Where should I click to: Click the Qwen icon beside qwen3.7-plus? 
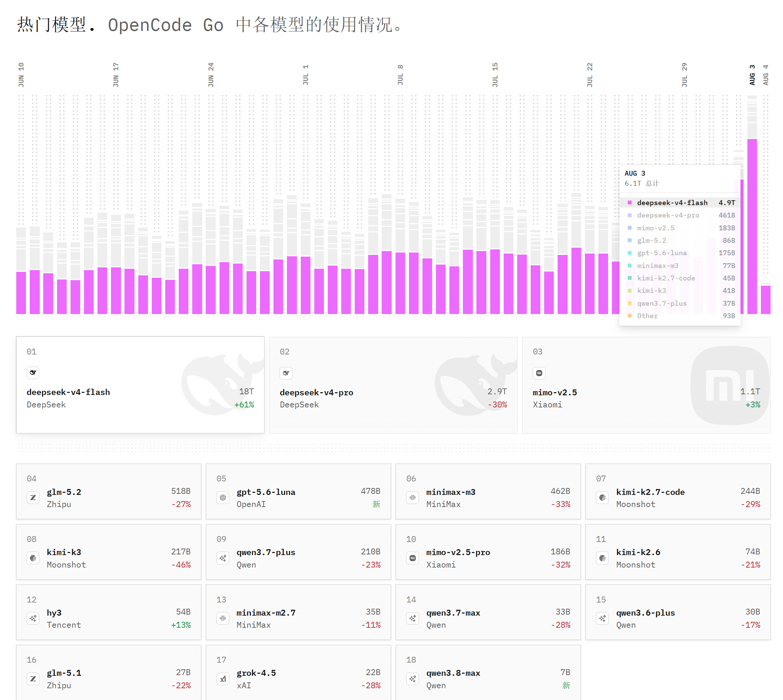(223, 558)
